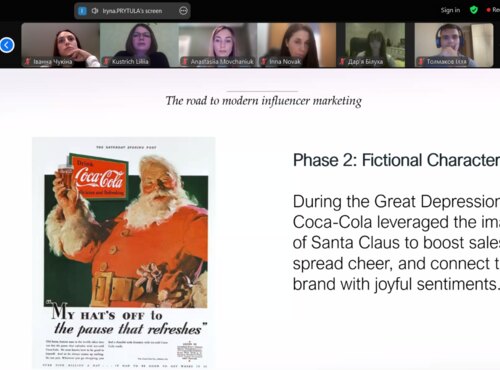Click the Sign in link
500x370 pixels.
point(450,10)
